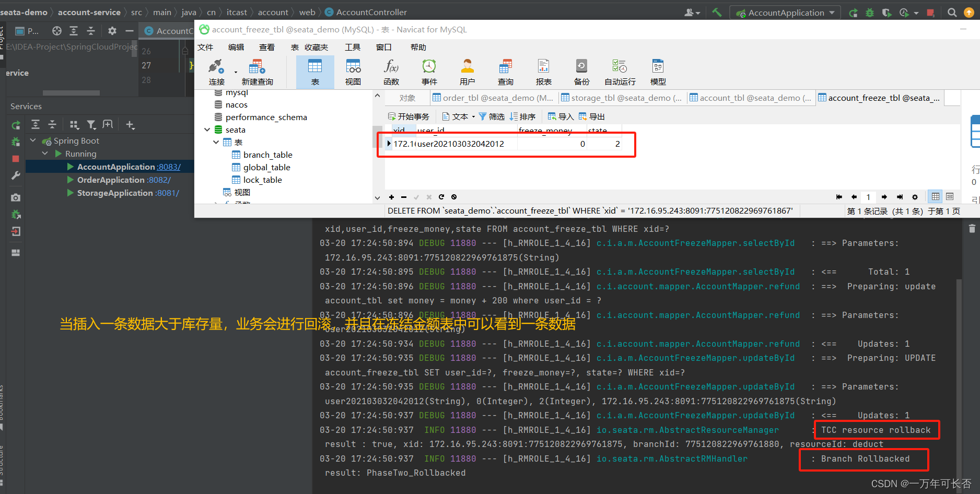Open the 编辑 menu in Navicat
Screen dimensions: 980x494
236,47
